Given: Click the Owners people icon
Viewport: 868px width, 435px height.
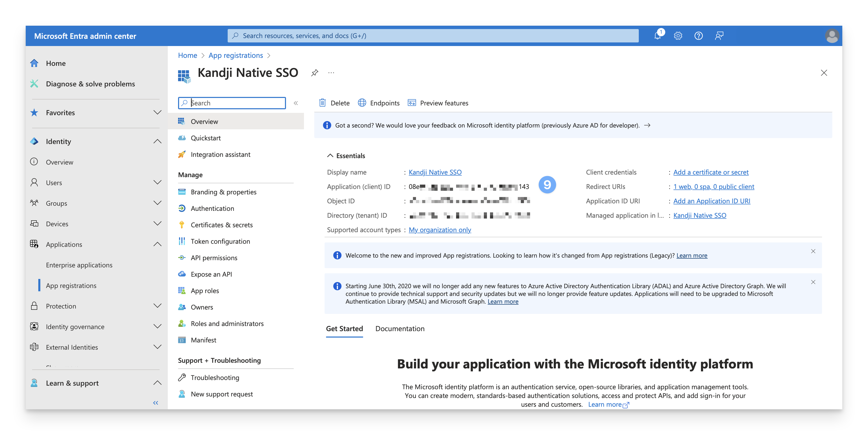Looking at the screenshot, I should coord(182,307).
